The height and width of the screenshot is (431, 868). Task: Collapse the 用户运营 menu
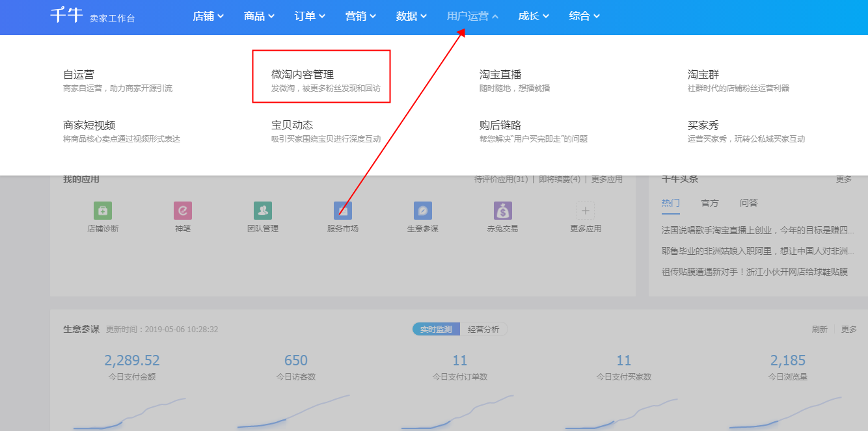click(472, 16)
